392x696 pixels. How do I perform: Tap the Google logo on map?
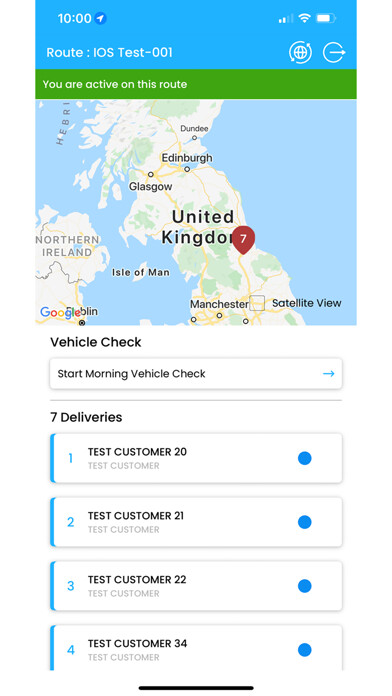(58, 313)
